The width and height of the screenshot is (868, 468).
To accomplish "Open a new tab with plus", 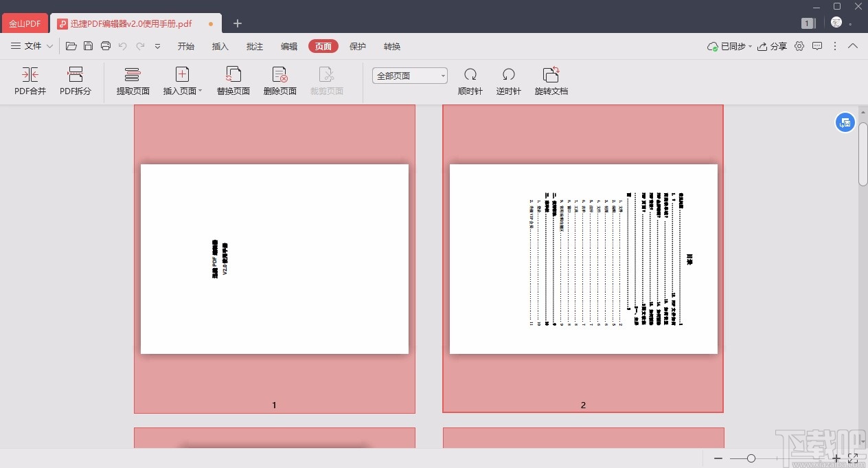I will pyautogui.click(x=238, y=23).
